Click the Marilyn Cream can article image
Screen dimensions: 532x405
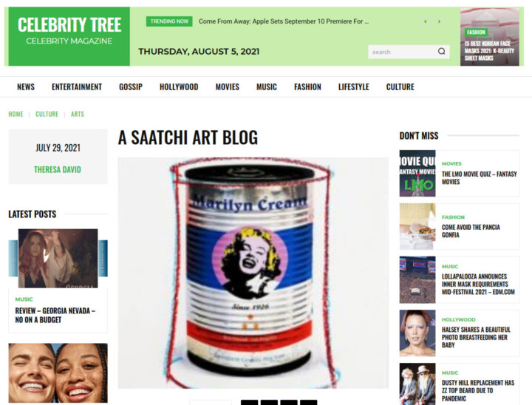pos(253,273)
